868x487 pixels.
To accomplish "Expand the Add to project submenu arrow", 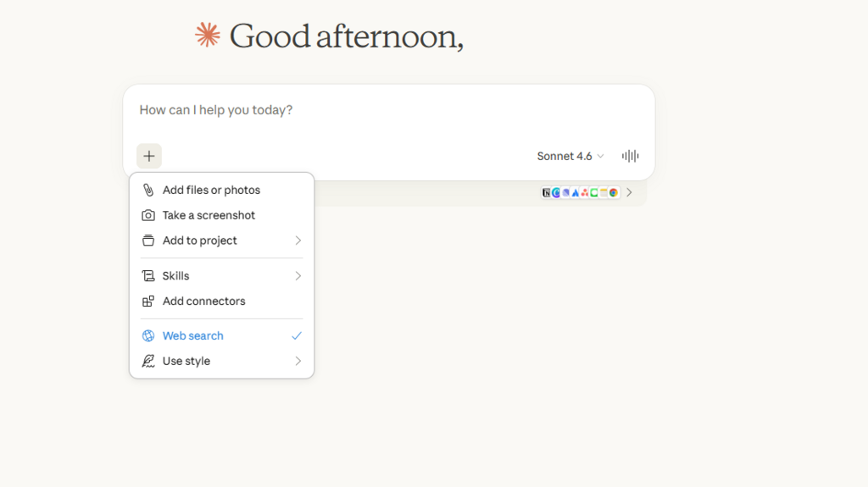I will click(298, 241).
